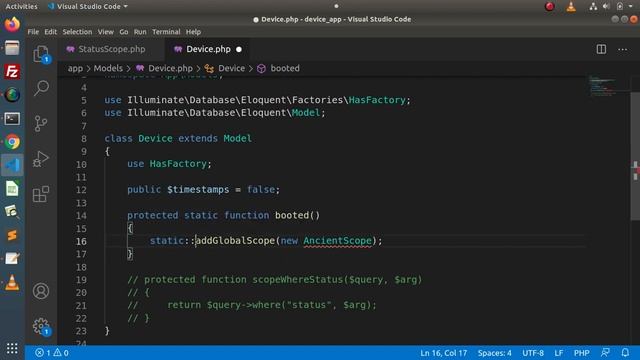Click the addGlobalScope method call
The width and height of the screenshot is (640, 360).
pos(235,240)
